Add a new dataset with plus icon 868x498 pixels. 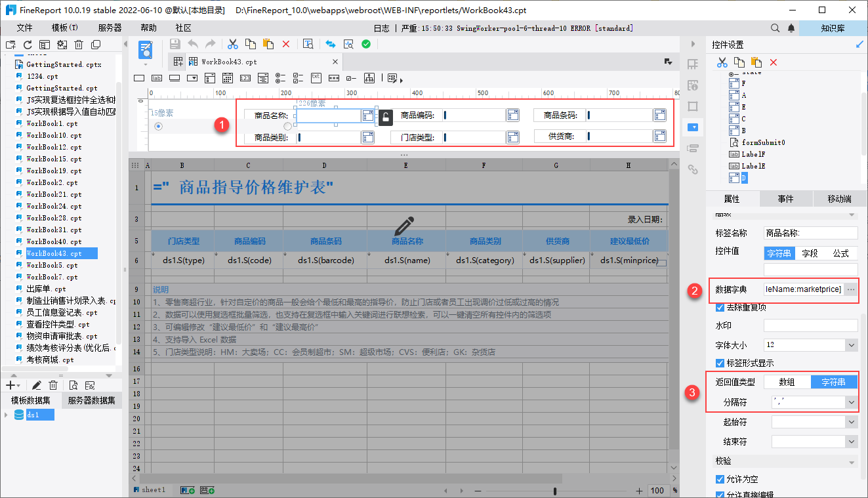(10, 385)
